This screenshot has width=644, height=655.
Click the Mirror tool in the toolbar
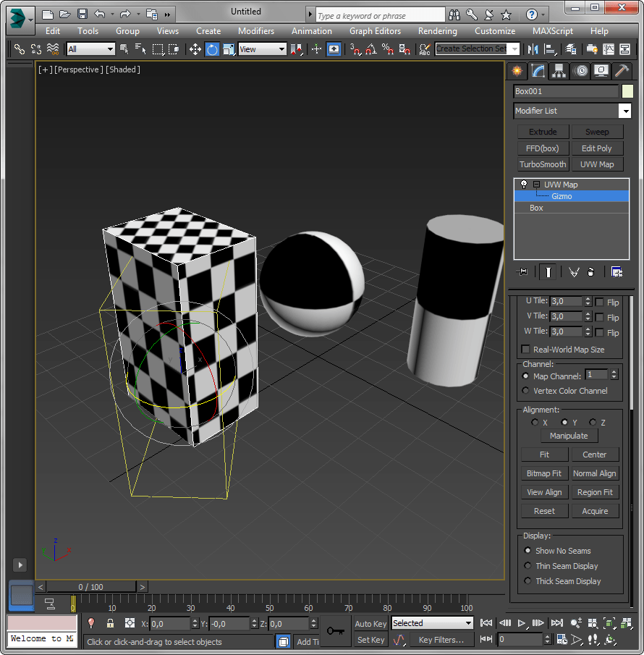tap(533, 49)
